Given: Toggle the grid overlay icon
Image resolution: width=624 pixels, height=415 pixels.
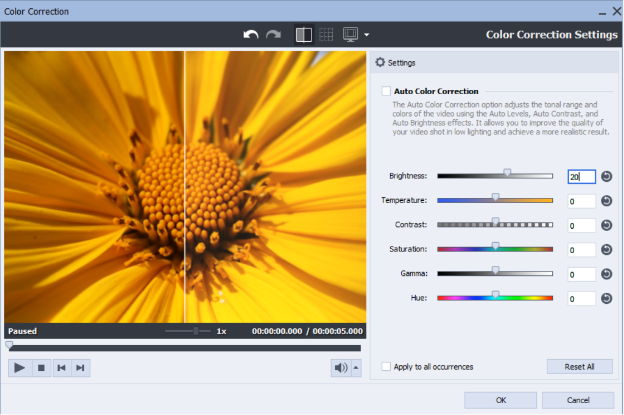Looking at the screenshot, I should point(326,34).
